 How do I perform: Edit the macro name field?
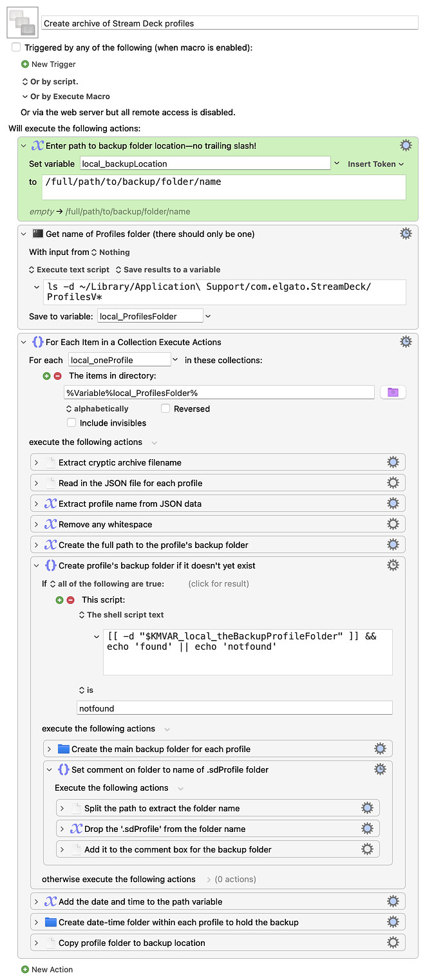(230, 23)
